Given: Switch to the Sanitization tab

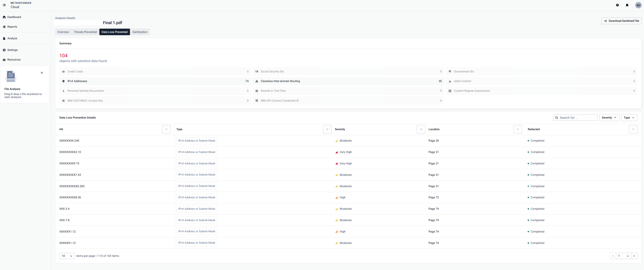Looking at the screenshot, I should pyautogui.click(x=140, y=32).
